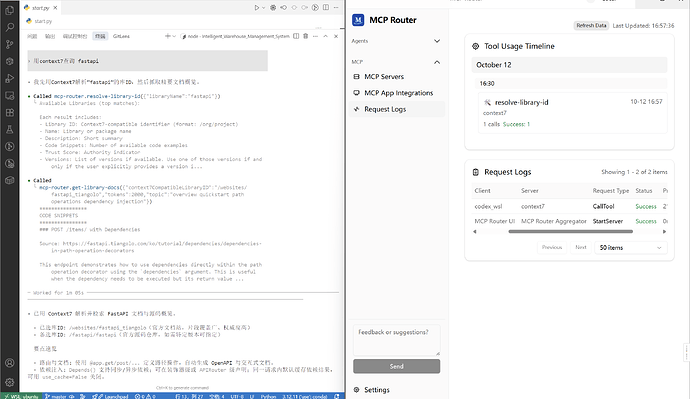Image resolution: width=690 pixels, height=399 pixels.
Task: Maximize the panel with the up chevron
Action: click(326, 36)
